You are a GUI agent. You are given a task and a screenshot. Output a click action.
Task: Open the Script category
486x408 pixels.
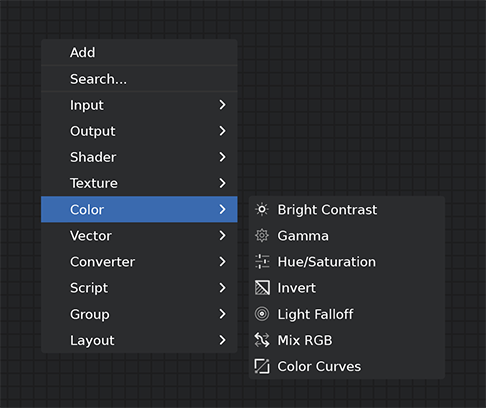[x=139, y=288]
